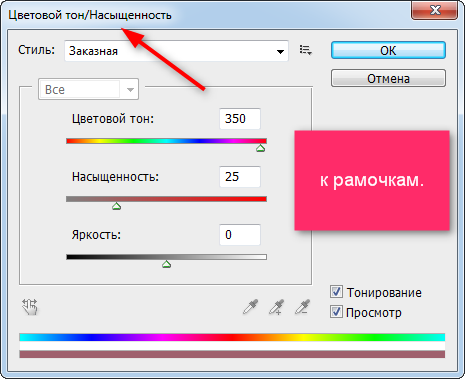Click the preset options menu icon

click(x=305, y=50)
